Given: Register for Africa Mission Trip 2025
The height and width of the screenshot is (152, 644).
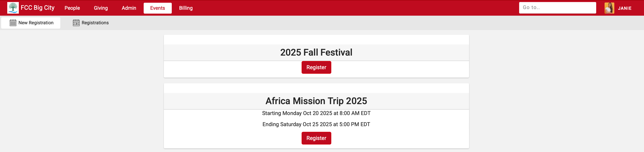Looking at the screenshot, I should pyautogui.click(x=316, y=138).
